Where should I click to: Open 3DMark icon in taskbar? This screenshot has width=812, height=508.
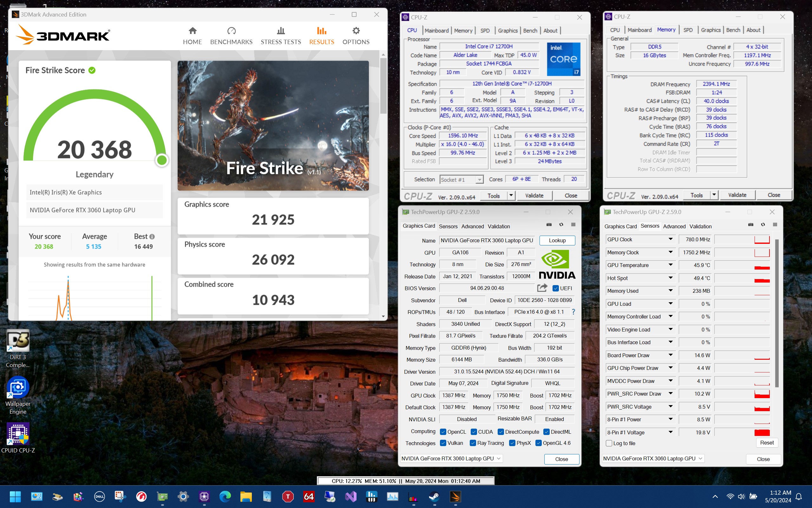[x=455, y=496]
